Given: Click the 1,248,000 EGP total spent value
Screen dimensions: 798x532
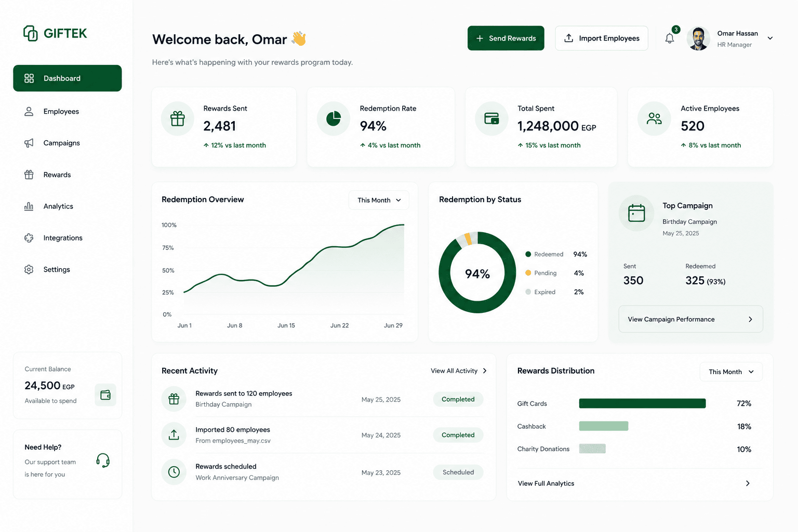Looking at the screenshot, I should (x=557, y=126).
